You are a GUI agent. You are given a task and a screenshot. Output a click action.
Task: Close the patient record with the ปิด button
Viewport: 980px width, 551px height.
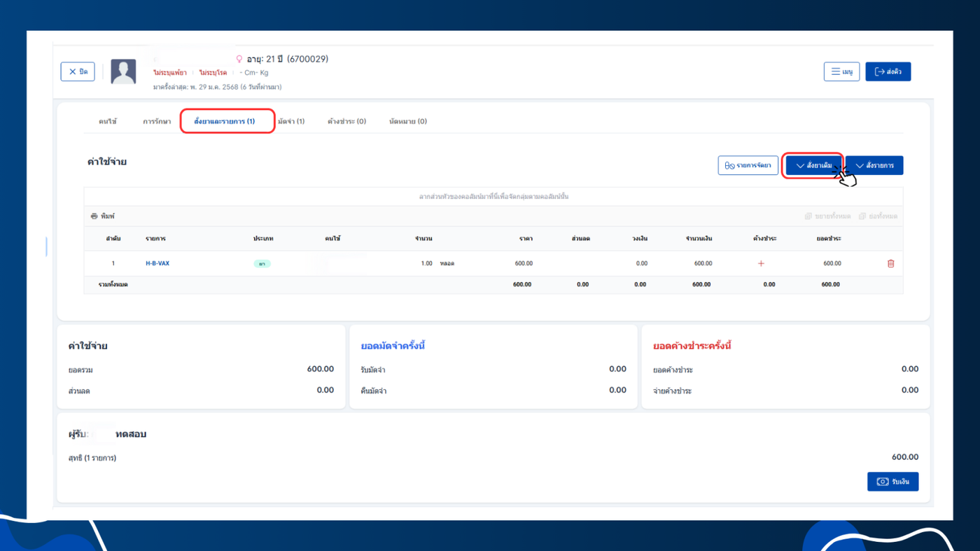[x=78, y=71]
